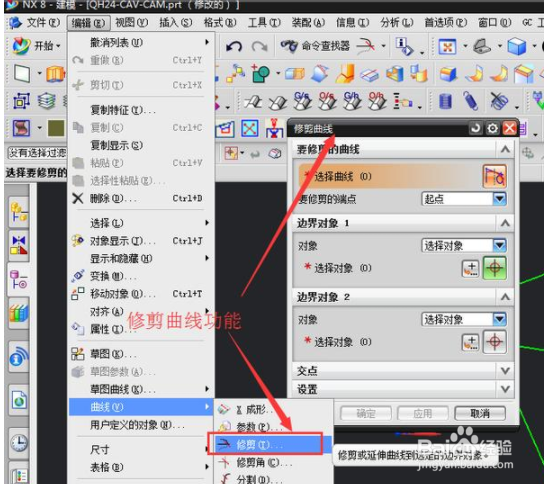Screen dimensions: 544x484
Task: Open the 分析(L) menu
Action: click(397, 23)
